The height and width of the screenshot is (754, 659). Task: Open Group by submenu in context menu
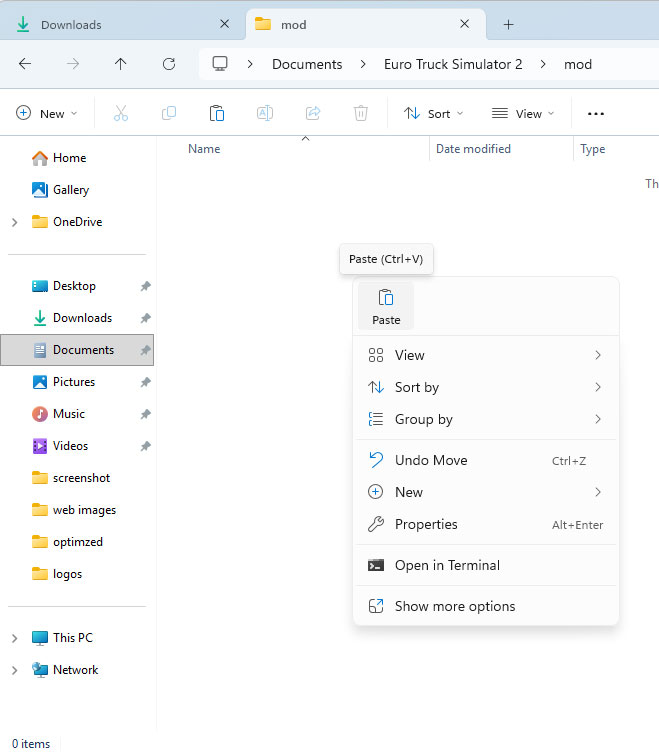(x=486, y=419)
